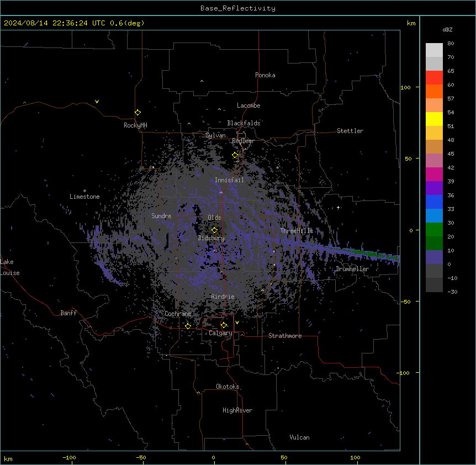Click the dBZ legend heading

pos(447,30)
